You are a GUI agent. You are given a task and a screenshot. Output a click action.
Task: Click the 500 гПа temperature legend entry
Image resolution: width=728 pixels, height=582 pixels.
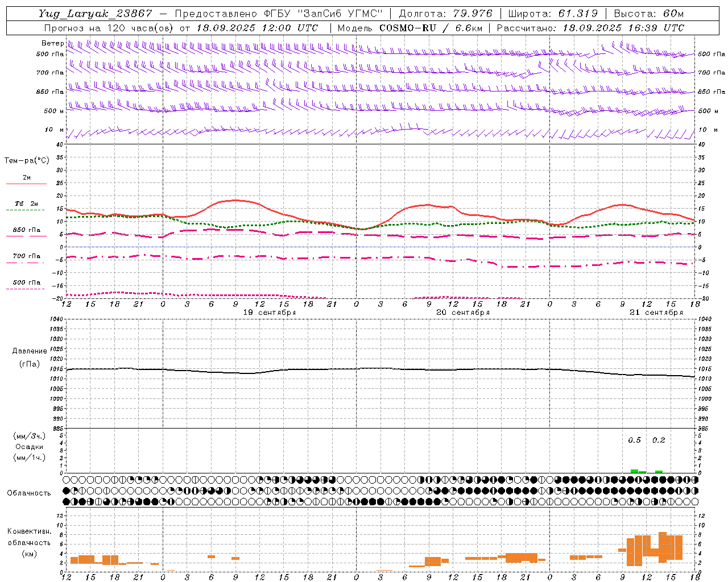pos(27,282)
